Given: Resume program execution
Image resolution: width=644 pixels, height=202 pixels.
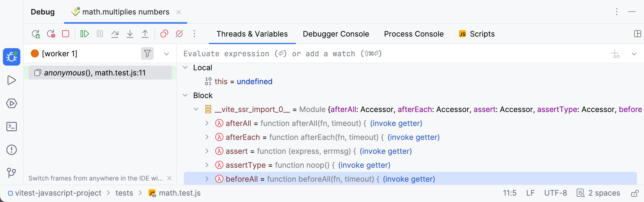Looking at the screenshot, I should pyautogui.click(x=85, y=34).
